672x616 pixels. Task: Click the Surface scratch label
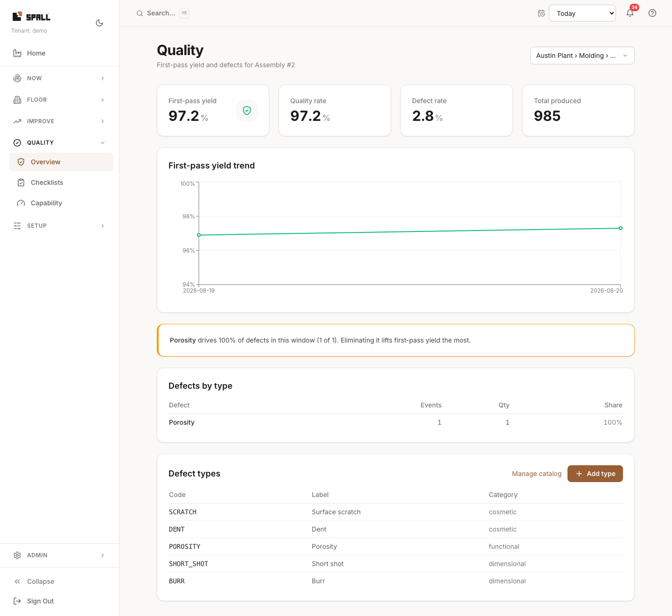(336, 512)
